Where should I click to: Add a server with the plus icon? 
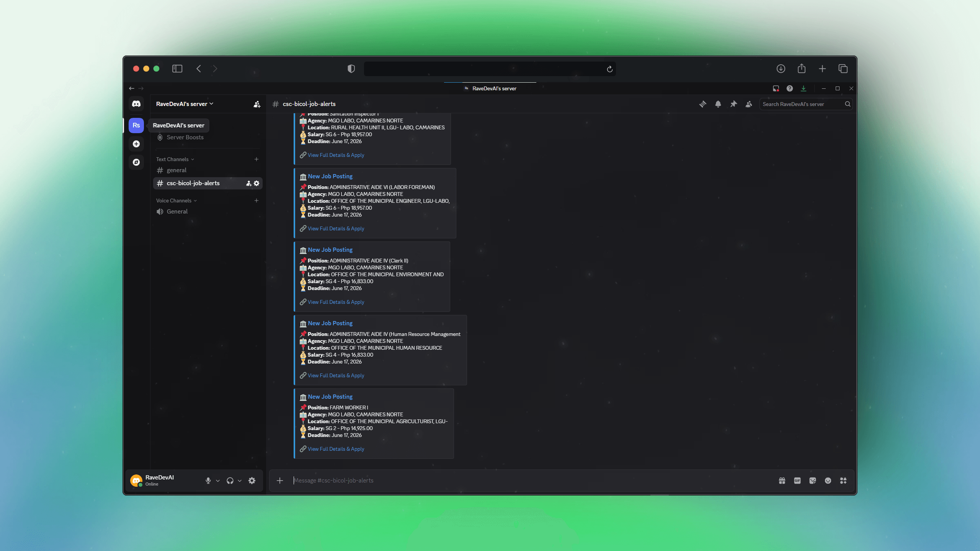pos(136,144)
